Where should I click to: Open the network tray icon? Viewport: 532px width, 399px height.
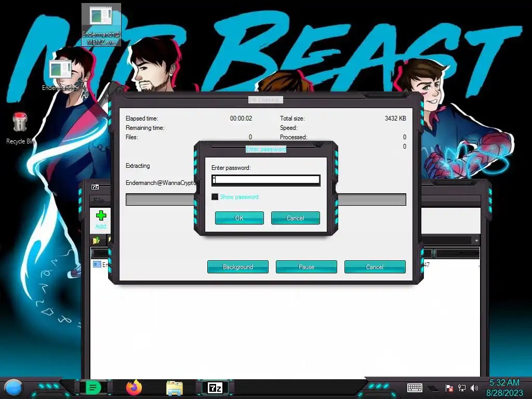click(461, 388)
